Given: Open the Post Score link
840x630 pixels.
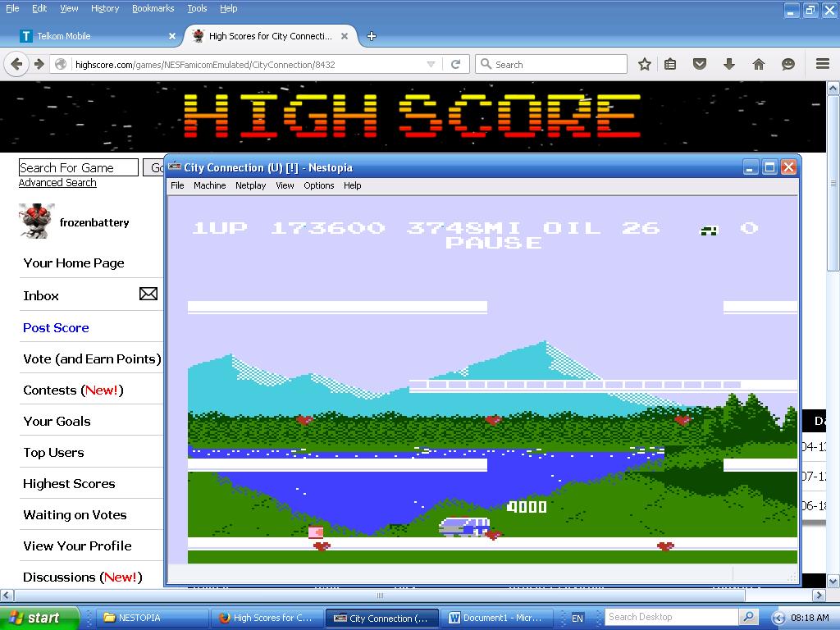Looking at the screenshot, I should (x=56, y=328).
